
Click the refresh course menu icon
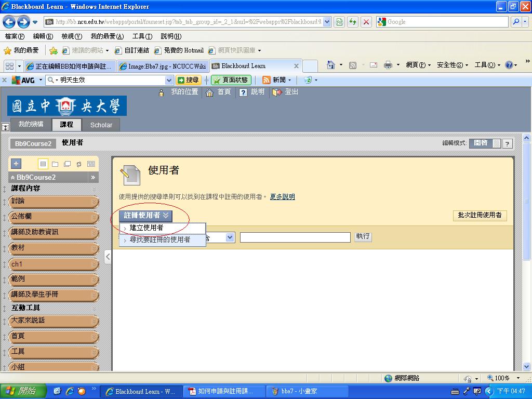pos(79,164)
